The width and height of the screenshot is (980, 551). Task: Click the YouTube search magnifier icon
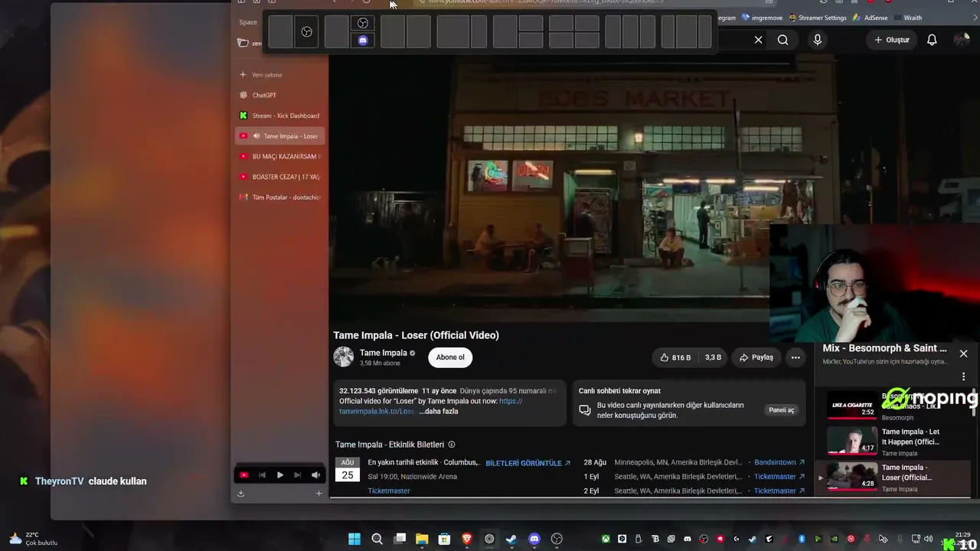782,40
